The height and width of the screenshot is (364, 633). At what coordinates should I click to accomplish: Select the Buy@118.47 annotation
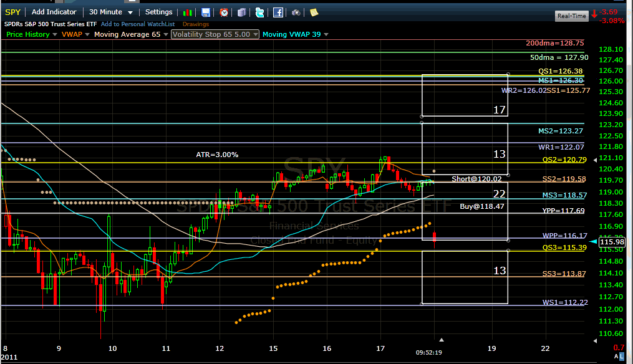pyautogui.click(x=482, y=206)
